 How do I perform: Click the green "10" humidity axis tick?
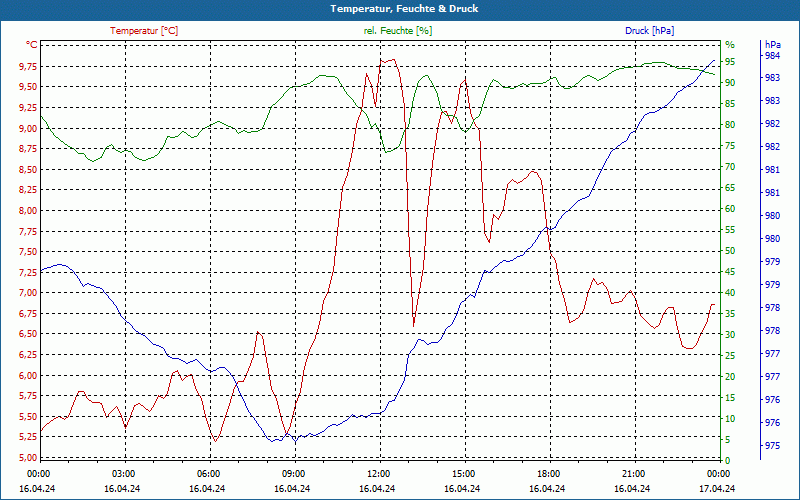[730, 418]
